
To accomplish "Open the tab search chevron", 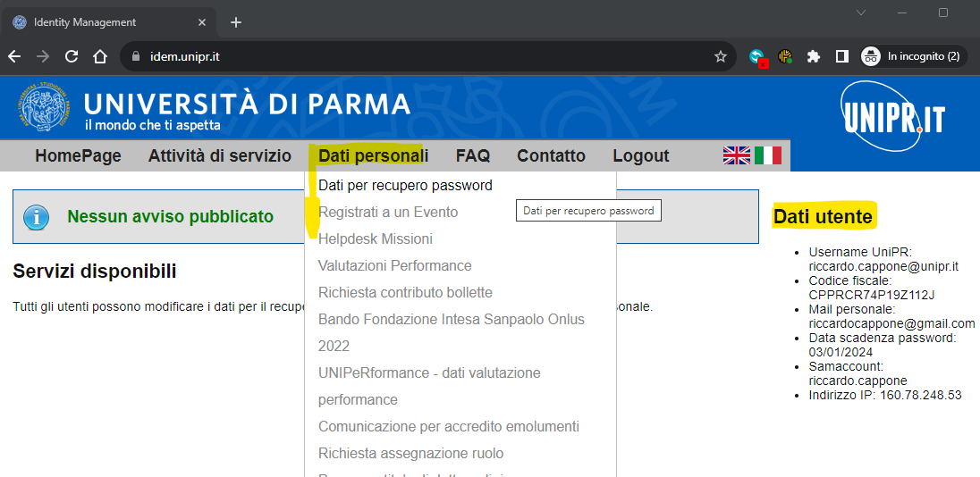I will tap(861, 13).
